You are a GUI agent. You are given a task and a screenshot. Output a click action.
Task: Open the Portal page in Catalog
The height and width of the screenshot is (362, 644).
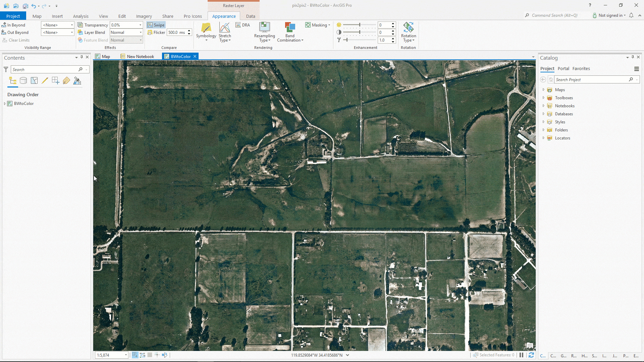[563, 68]
